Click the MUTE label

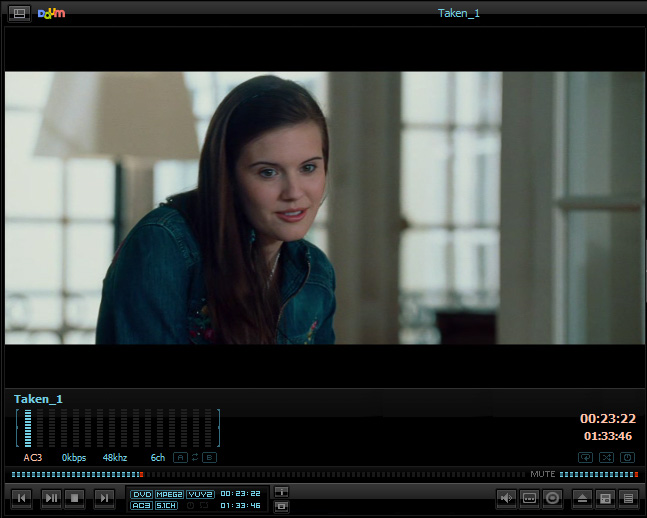pos(543,474)
